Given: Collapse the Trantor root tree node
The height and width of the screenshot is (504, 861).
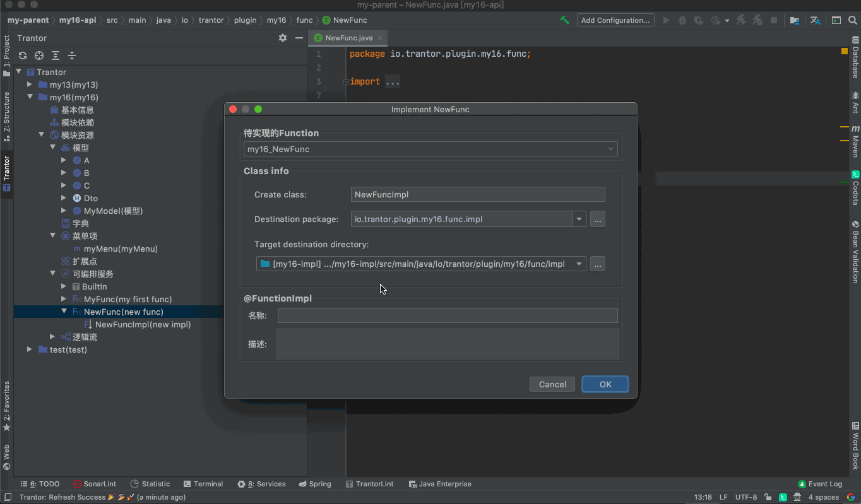Looking at the screenshot, I should point(19,72).
